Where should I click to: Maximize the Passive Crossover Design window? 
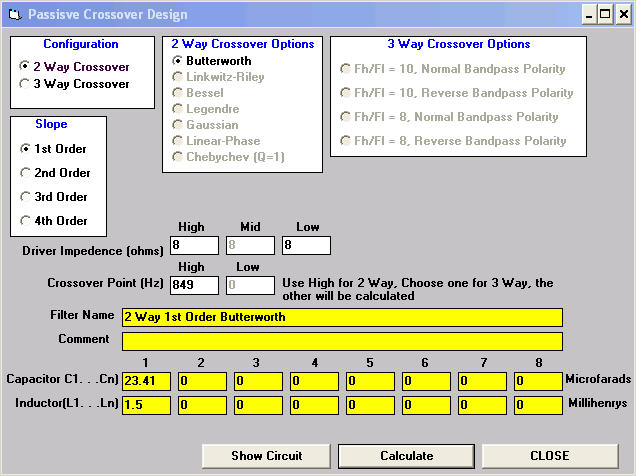coord(605,15)
